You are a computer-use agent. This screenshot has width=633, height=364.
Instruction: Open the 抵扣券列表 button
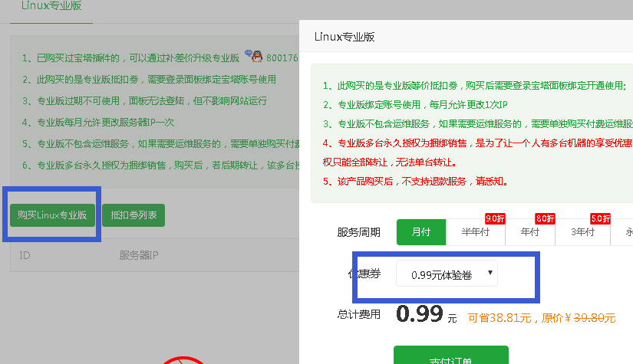click(x=134, y=215)
